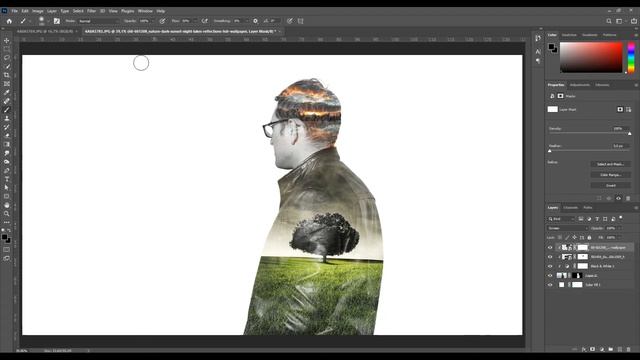Select the Gradient tool
640x360 pixels.
pos(7,144)
